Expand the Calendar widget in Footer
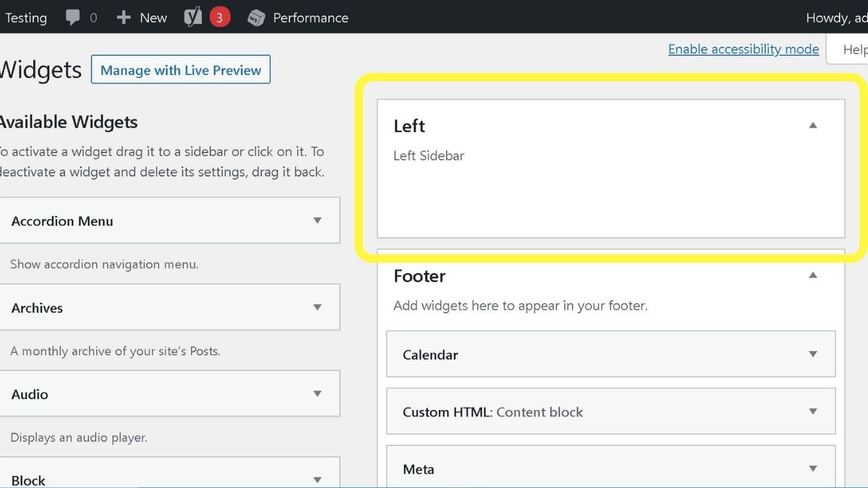 click(x=813, y=354)
